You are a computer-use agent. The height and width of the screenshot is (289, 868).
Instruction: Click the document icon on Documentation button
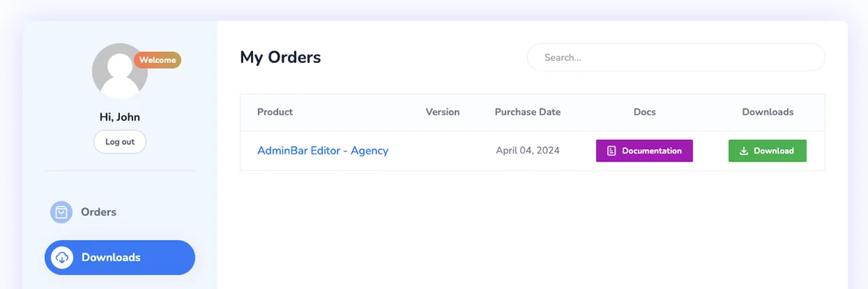(x=612, y=151)
